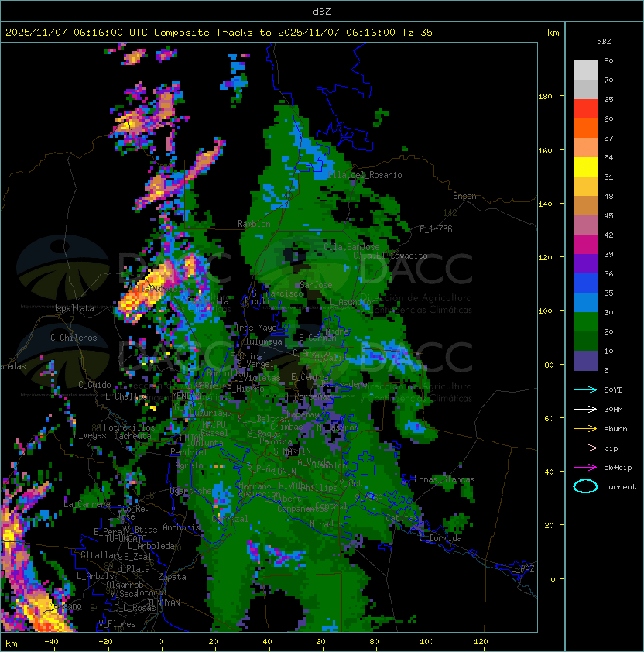Click the 'V_Flores' map label
This screenshot has height=652, width=644.
(117, 624)
